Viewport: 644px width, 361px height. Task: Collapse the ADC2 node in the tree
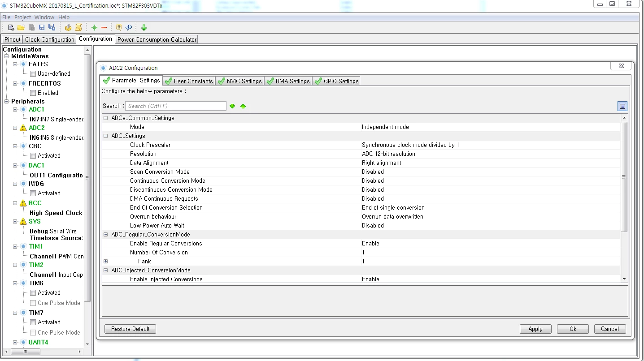(15, 128)
